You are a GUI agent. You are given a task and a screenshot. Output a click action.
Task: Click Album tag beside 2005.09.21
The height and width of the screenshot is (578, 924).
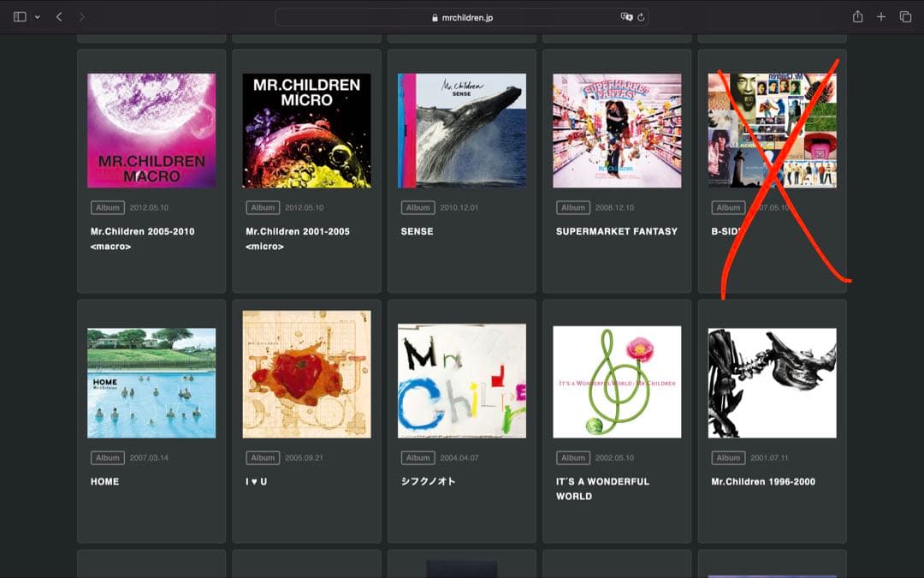(263, 457)
